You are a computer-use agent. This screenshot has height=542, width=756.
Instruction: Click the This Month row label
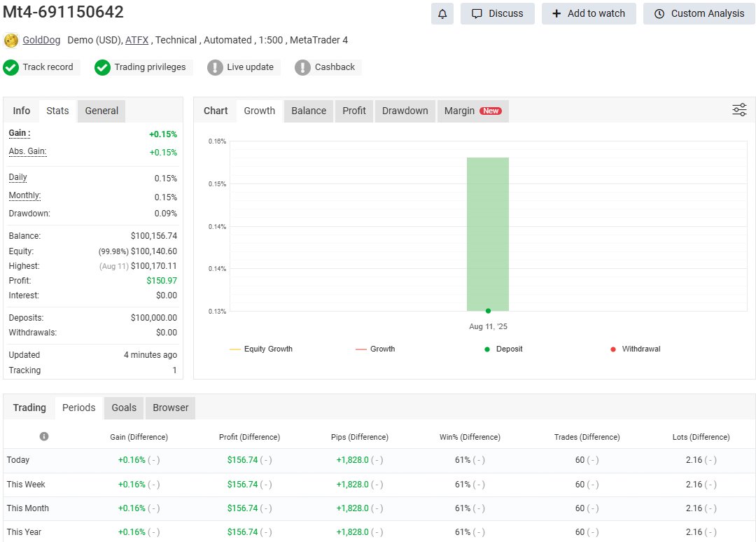pos(28,508)
